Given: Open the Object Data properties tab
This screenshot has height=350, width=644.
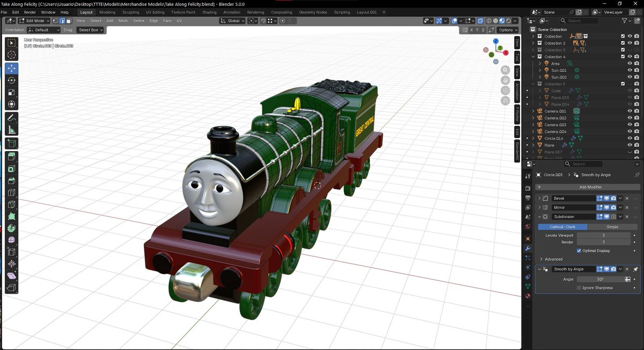Looking at the screenshot, I should click(x=528, y=287).
